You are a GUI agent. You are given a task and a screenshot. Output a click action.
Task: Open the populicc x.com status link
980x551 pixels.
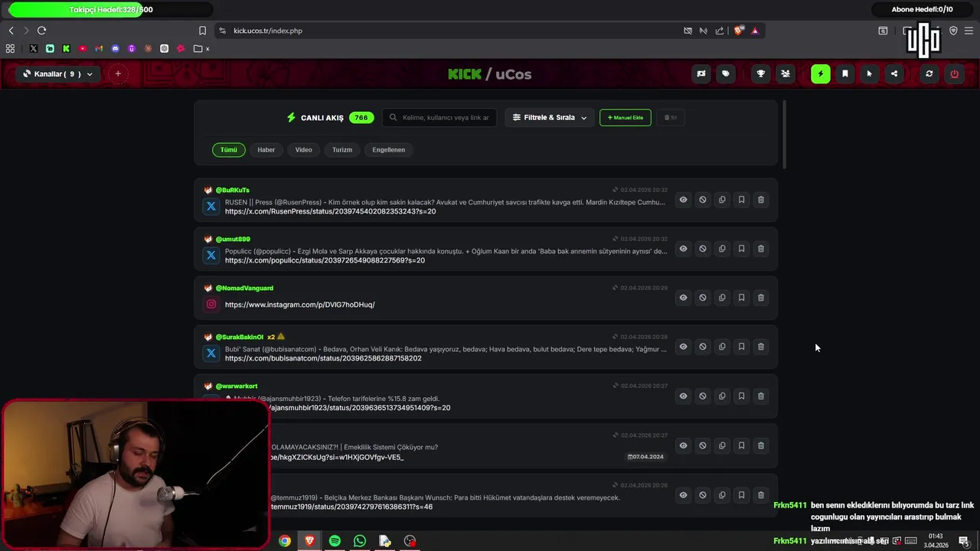[x=325, y=260]
